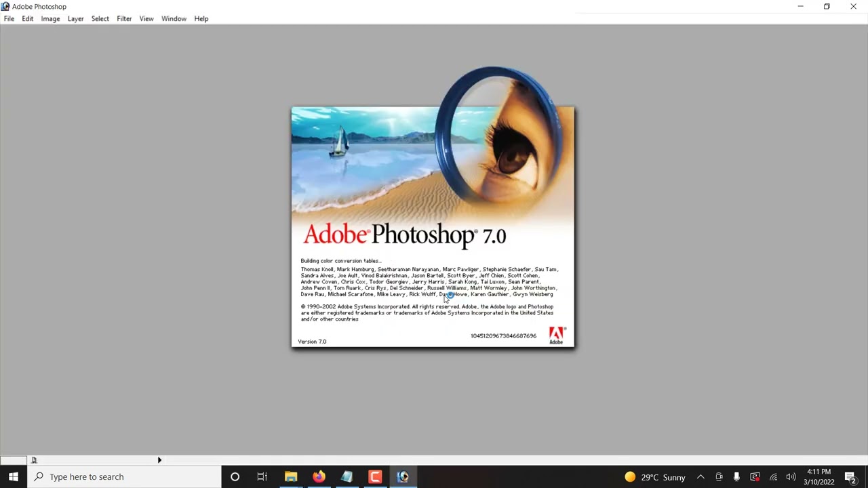Open the notification center with 2 alerts
The image size is (868, 488).
pos(851,477)
